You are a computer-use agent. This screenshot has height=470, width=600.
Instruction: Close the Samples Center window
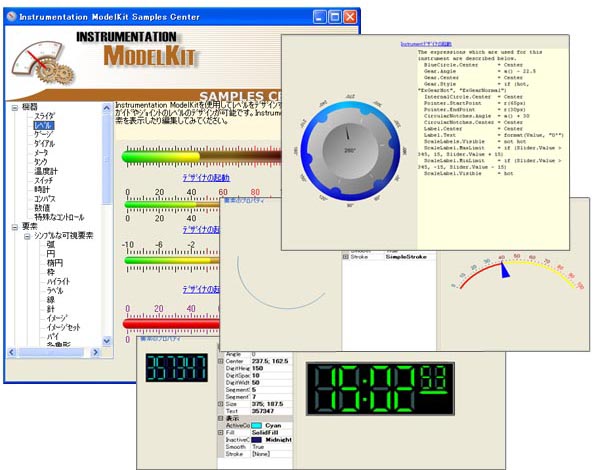pos(350,17)
